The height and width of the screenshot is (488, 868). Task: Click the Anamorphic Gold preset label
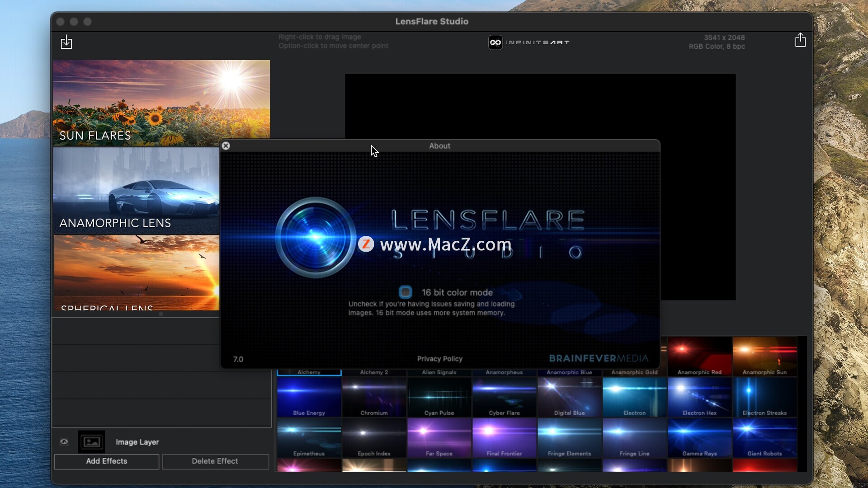coord(635,372)
